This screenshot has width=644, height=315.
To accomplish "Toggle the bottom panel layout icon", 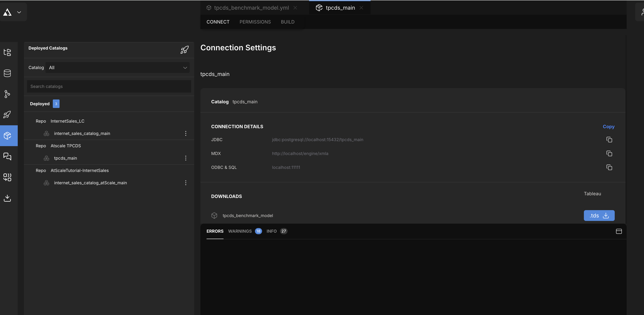I will point(619,231).
